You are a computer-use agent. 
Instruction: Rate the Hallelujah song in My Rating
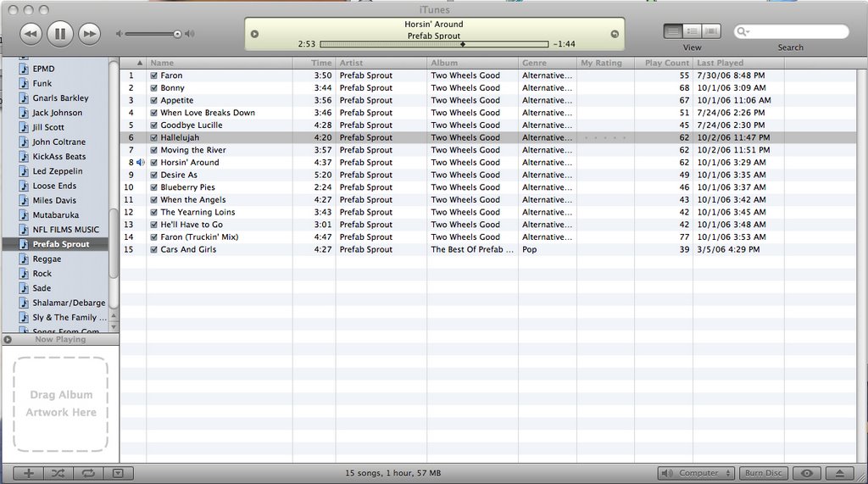coord(605,137)
